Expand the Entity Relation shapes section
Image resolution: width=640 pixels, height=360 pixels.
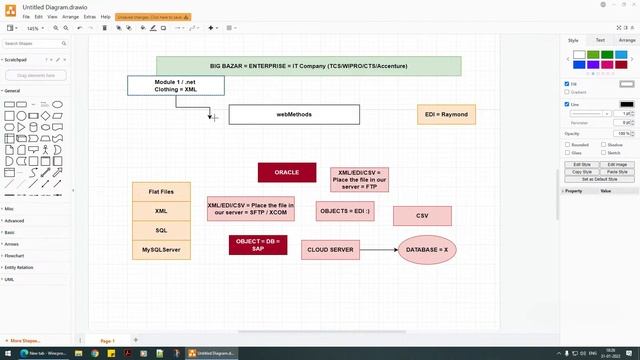19,267
